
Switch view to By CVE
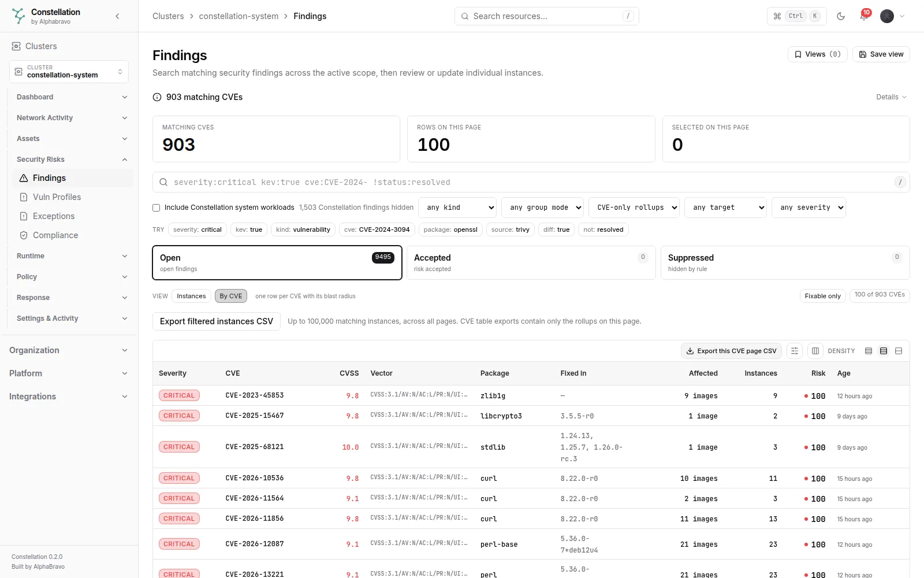point(231,296)
